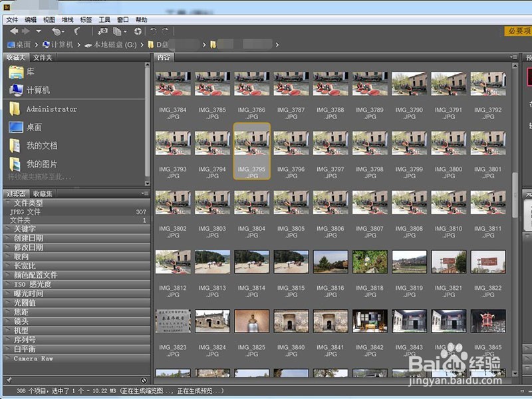Rotate 90° counterclockwise icon

pos(154,31)
